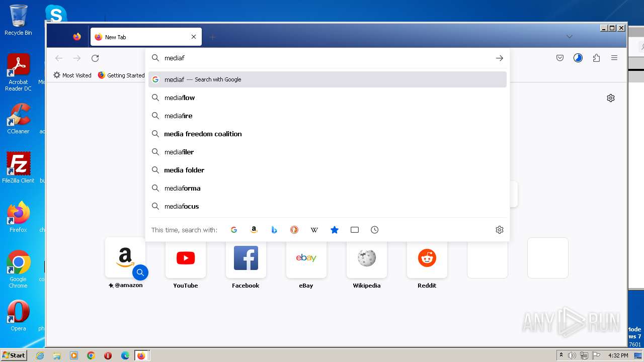Open the Wikipedia shortcut tile
Screen dimensions: 644x362
367,258
